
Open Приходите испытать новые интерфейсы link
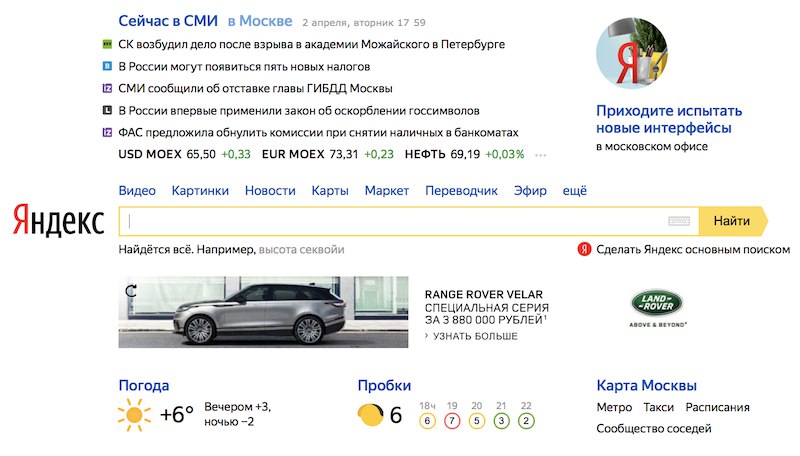click(669, 119)
